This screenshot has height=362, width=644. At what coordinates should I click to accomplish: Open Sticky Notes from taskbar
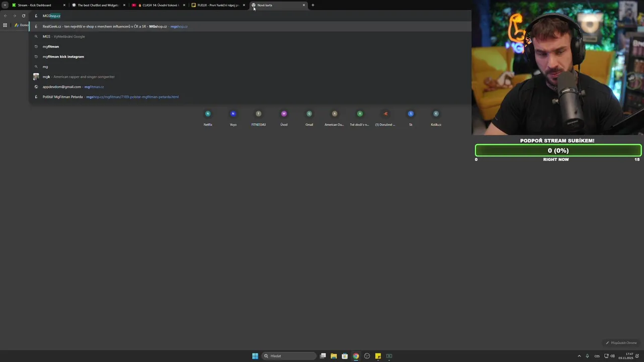click(x=378, y=356)
